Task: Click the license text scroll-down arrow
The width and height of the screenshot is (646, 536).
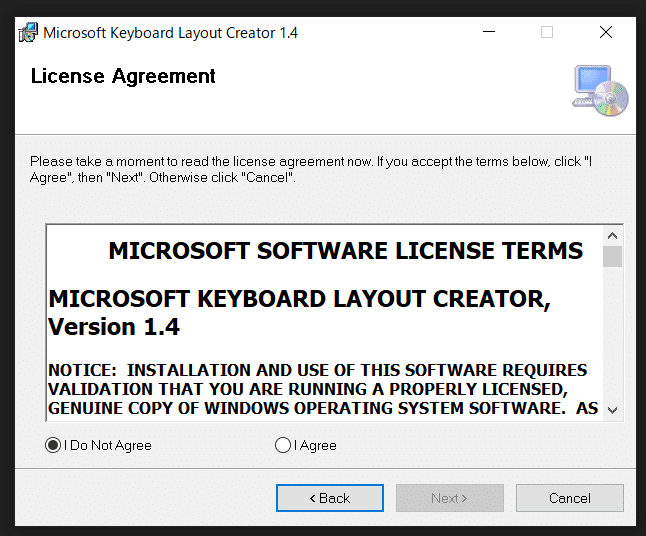Action: [x=613, y=410]
